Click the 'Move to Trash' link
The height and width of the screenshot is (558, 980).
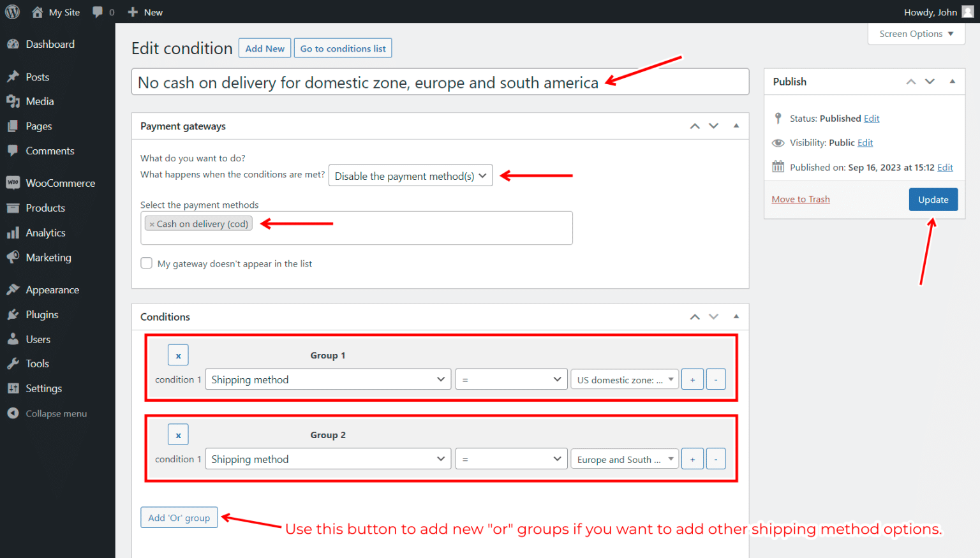point(800,198)
